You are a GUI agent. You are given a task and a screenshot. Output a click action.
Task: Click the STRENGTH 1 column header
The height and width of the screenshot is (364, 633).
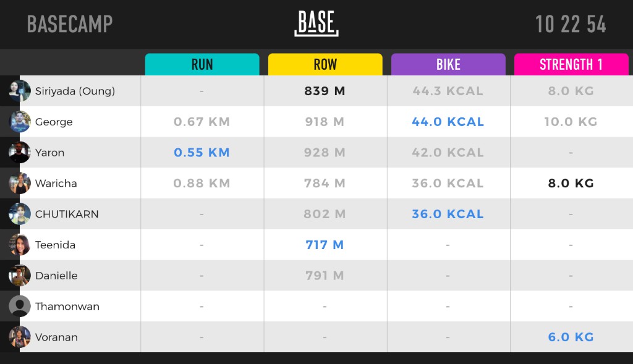[x=571, y=64]
